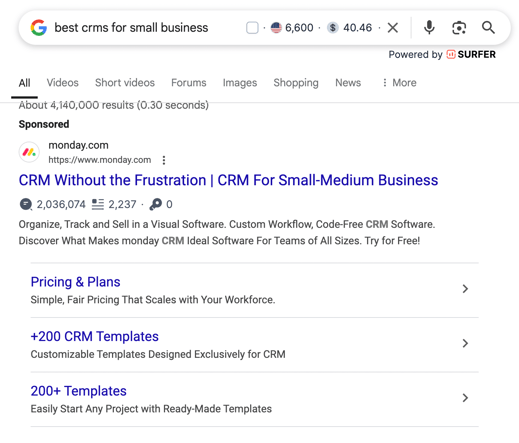This screenshot has width=519, height=443.
Task: Expand the Pricing & Plans chevron
Action: [465, 289]
